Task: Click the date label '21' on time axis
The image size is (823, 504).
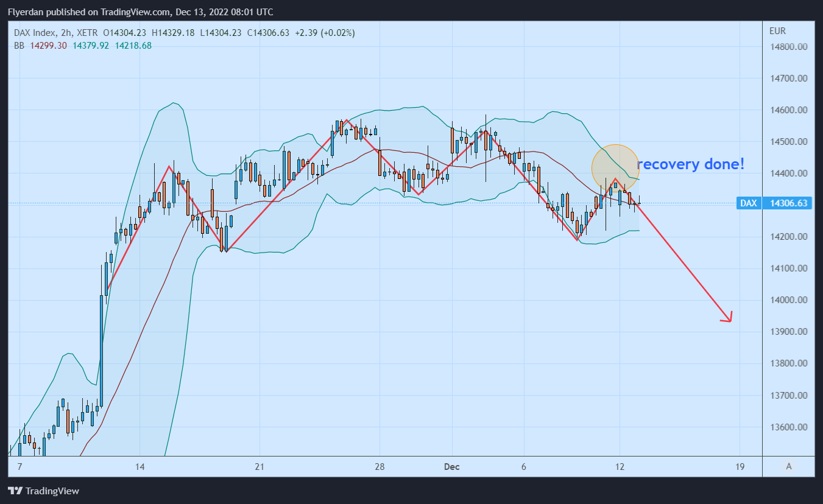Action: coord(260,467)
